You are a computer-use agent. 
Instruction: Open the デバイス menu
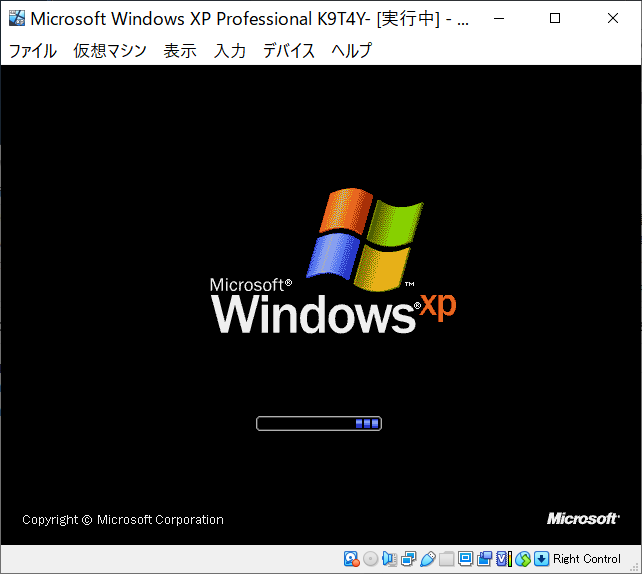tap(289, 51)
